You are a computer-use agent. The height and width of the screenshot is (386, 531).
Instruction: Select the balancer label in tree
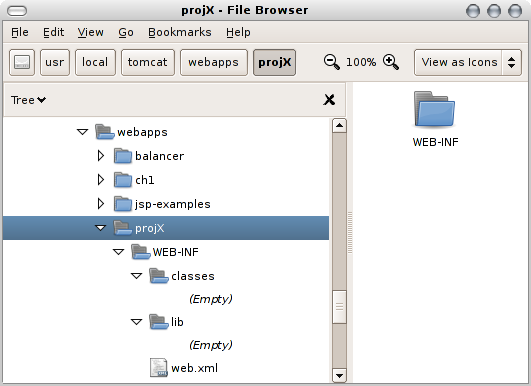(x=160, y=156)
